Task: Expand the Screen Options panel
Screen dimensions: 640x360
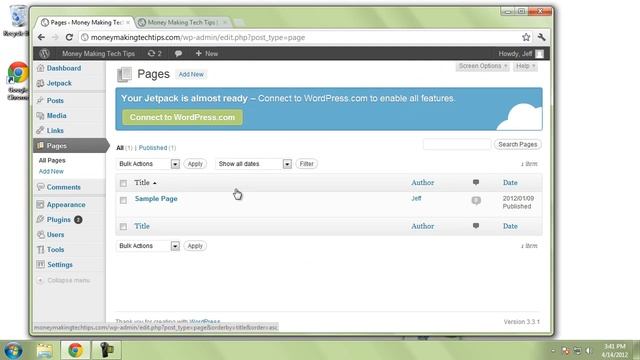Action: [483, 66]
